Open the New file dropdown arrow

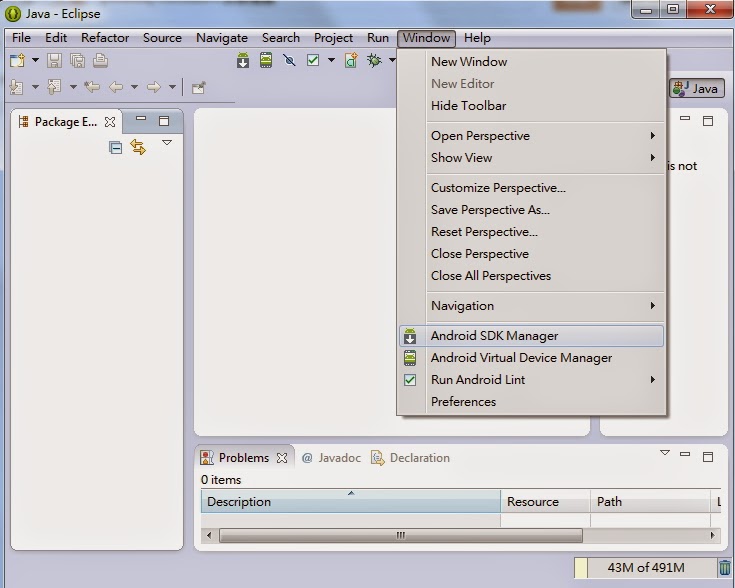[x=35, y=60]
